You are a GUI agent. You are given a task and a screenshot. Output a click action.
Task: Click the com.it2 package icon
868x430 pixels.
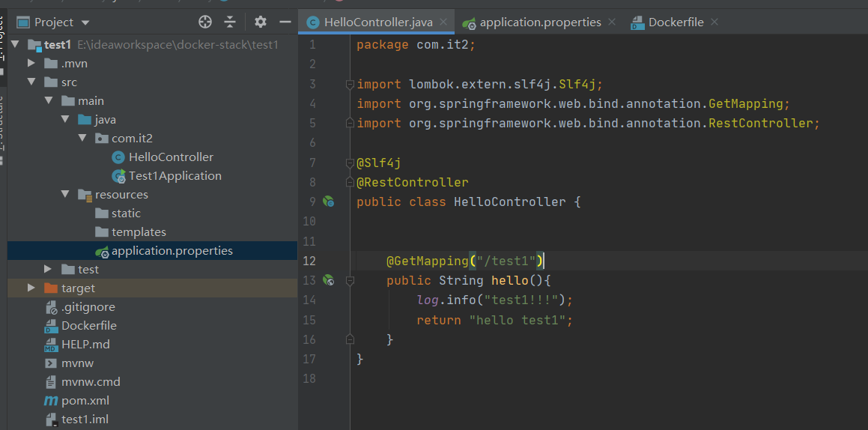[102, 139]
